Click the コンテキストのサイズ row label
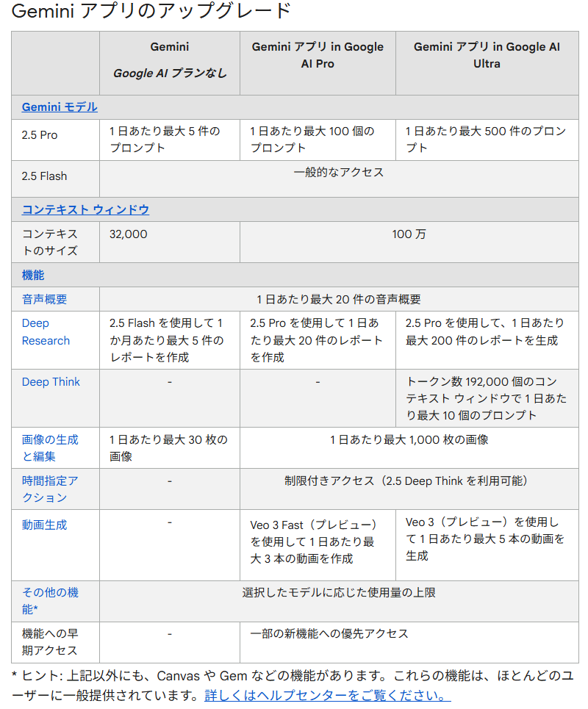The height and width of the screenshot is (709, 588). 50,242
